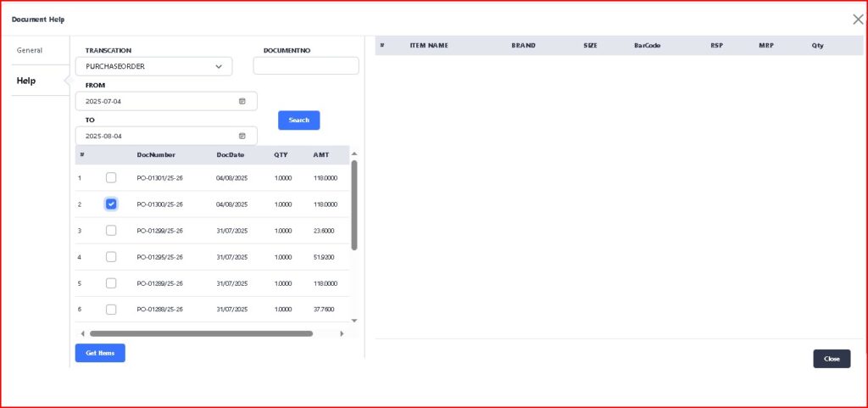Click the scroll up arrow in document list
The image size is (868, 408).
pyautogui.click(x=354, y=154)
